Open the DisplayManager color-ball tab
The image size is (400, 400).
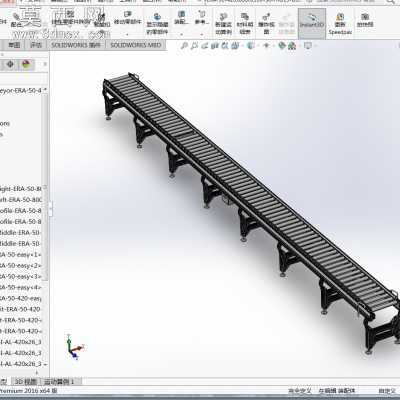click(26, 64)
